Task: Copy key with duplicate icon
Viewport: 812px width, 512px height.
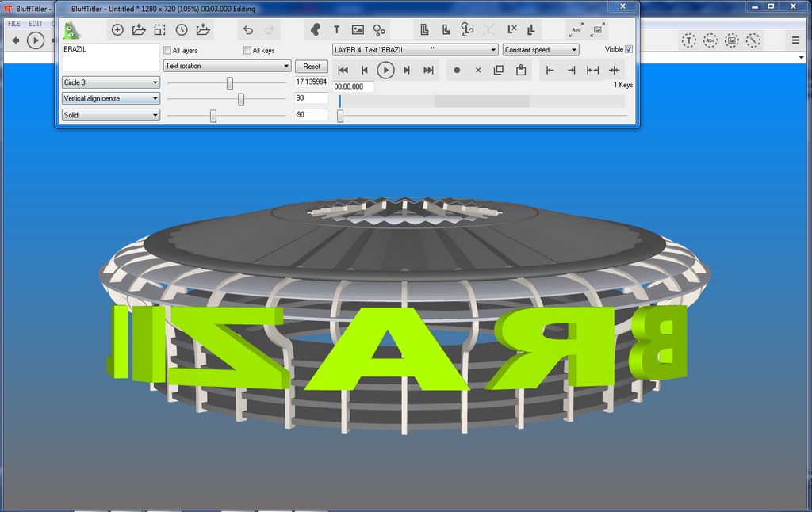Action: pyautogui.click(x=499, y=70)
